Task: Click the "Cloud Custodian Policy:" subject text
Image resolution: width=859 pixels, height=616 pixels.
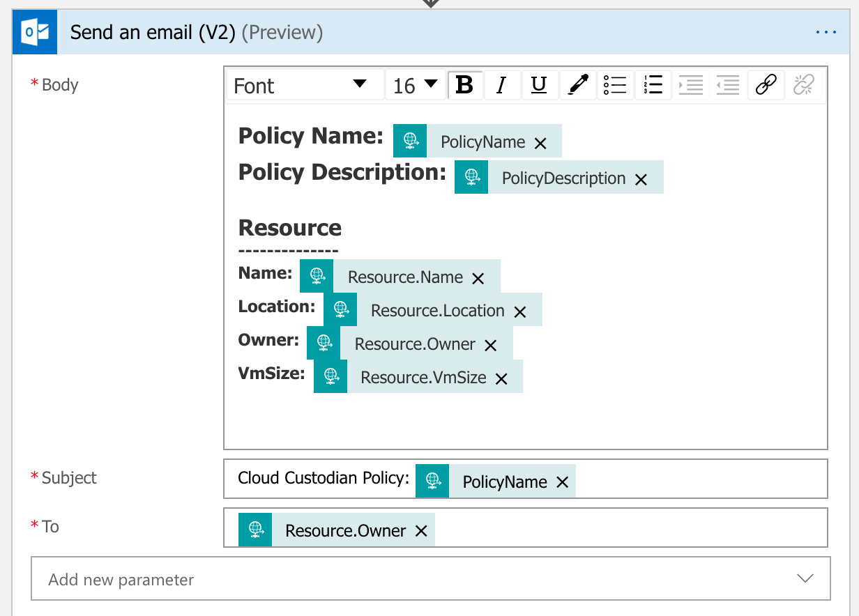Action: click(x=324, y=478)
